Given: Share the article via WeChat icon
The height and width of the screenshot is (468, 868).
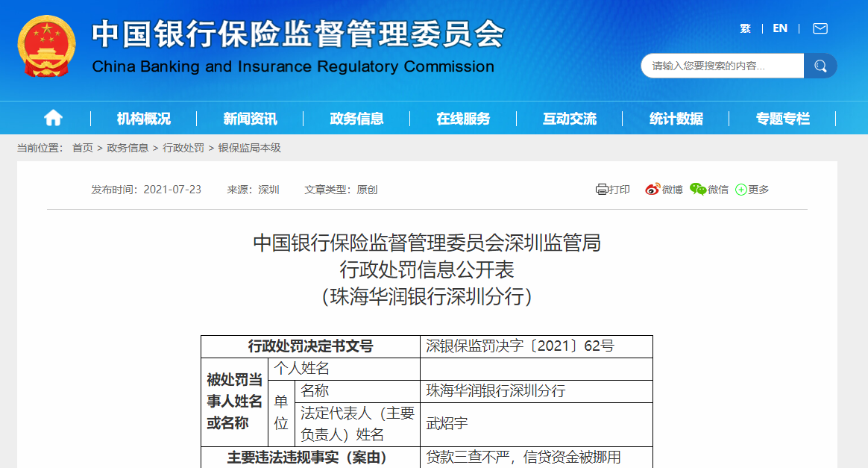Looking at the screenshot, I should 697,190.
